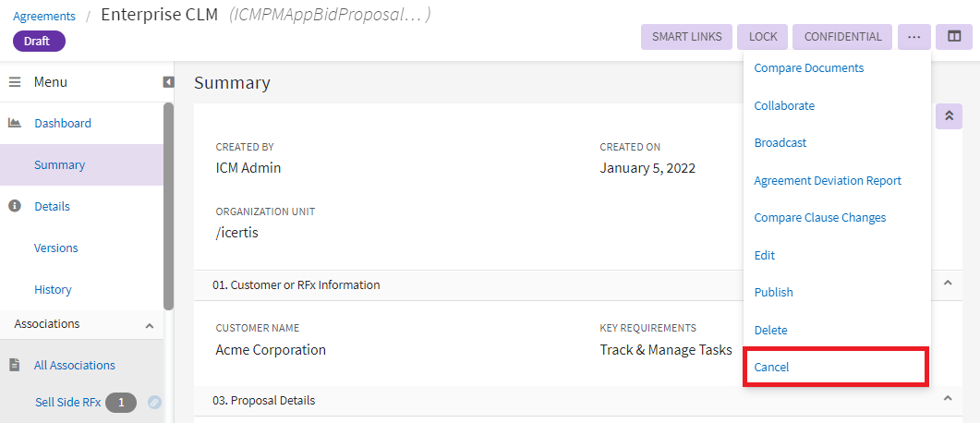
Task: Open the Versions sidebar item
Action: [55, 248]
